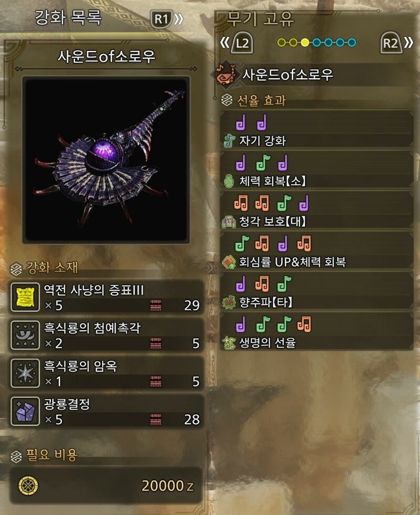420x515 pixels.
Task: Click the 흑식룡의 첨예촉각 material icon
Action: pyautogui.click(x=25, y=335)
